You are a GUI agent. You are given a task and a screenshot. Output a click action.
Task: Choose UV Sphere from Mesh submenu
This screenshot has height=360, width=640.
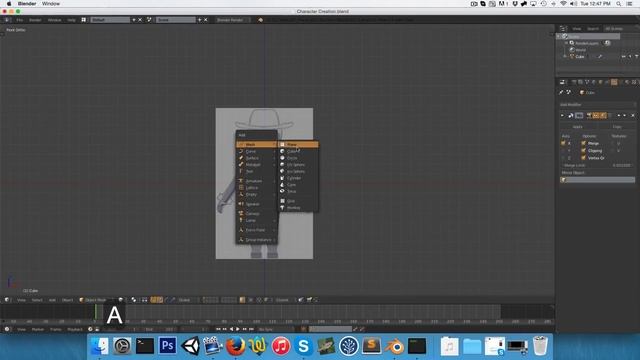298,164
